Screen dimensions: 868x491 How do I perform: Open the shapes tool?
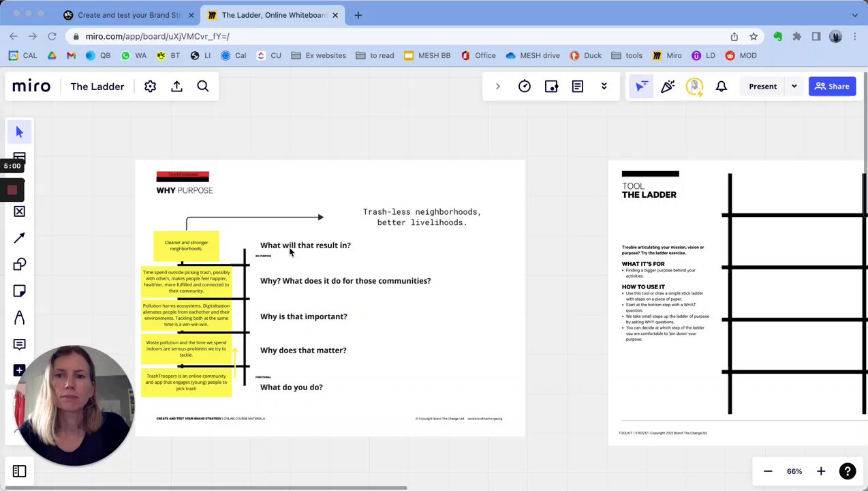point(19,265)
